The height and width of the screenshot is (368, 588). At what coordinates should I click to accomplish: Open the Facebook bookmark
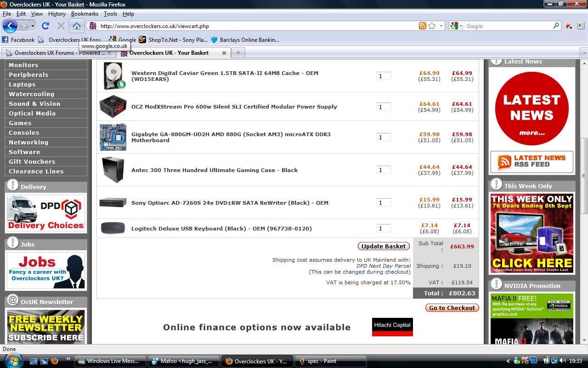[x=18, y=40]
